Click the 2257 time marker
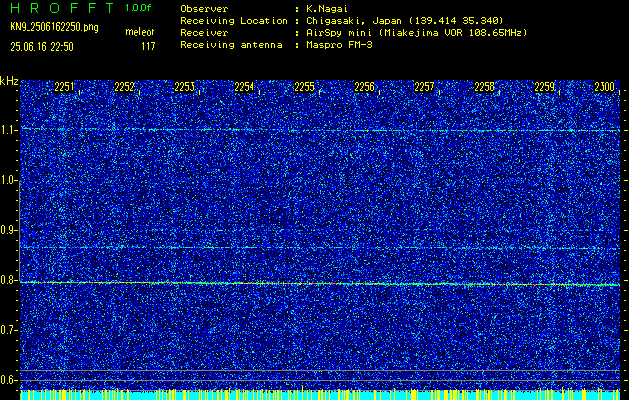Viewport: 629px width, 400px height. click(x=424, y=87)
